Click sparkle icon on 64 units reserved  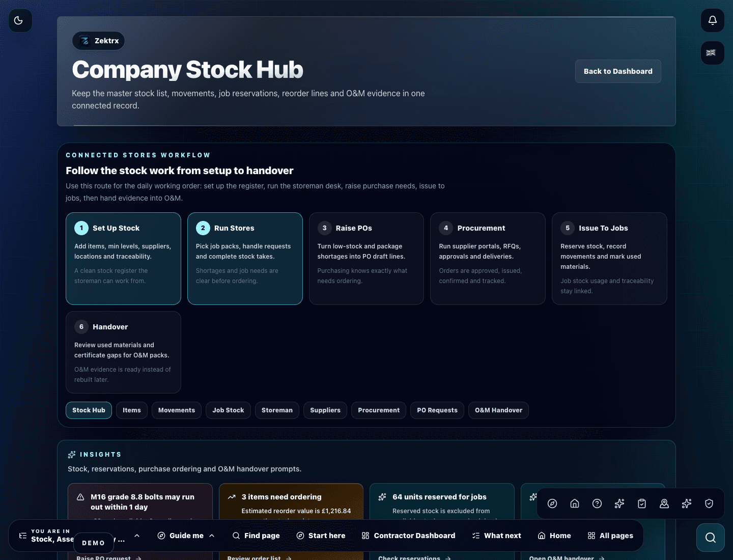tap(382, 497)
